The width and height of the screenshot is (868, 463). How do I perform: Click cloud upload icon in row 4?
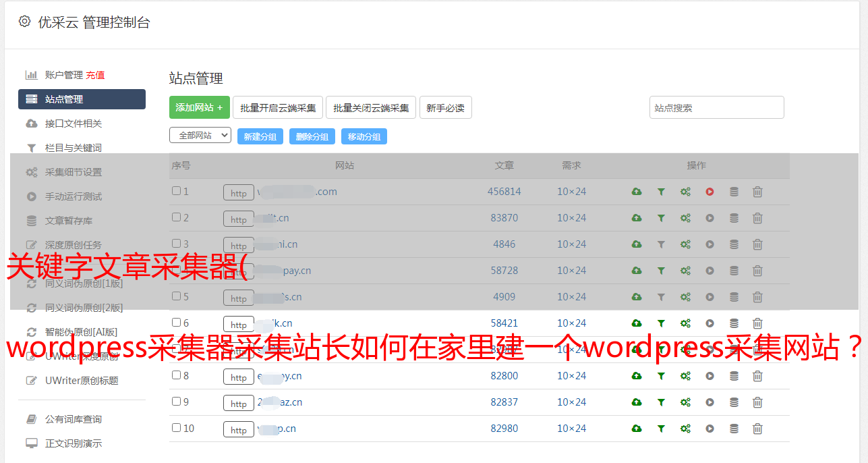click(x=637, y=271)
